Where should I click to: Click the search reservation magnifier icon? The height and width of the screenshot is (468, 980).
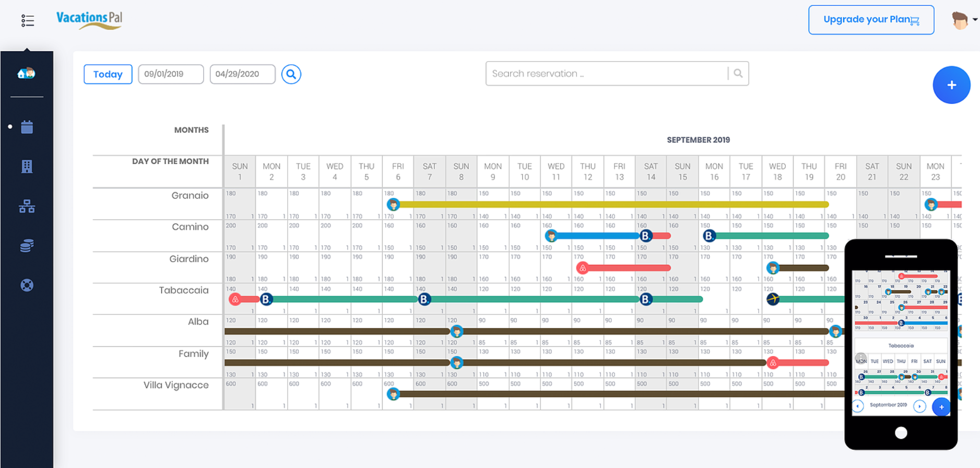click(x=738, y=74)
